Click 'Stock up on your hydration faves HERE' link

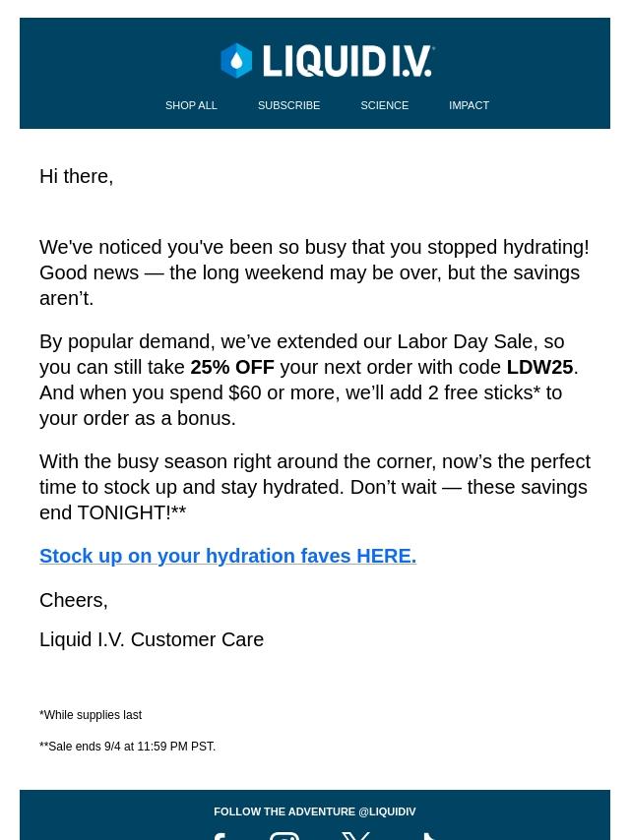227,556
